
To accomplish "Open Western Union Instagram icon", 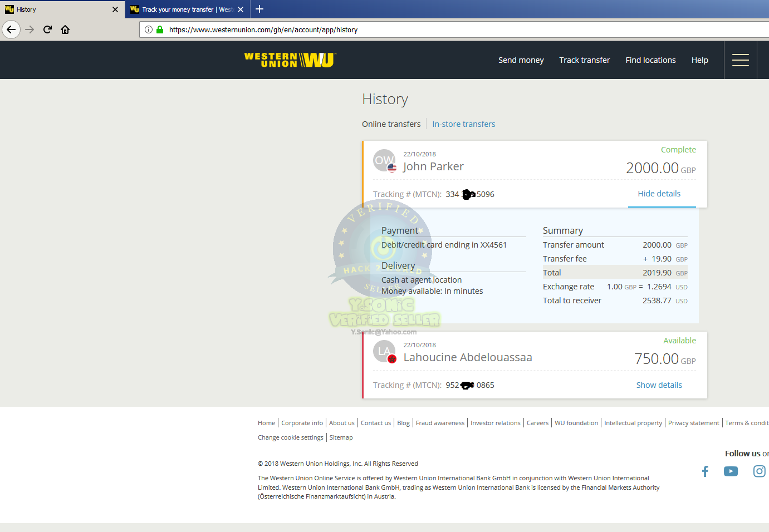I will pos(759,471).
